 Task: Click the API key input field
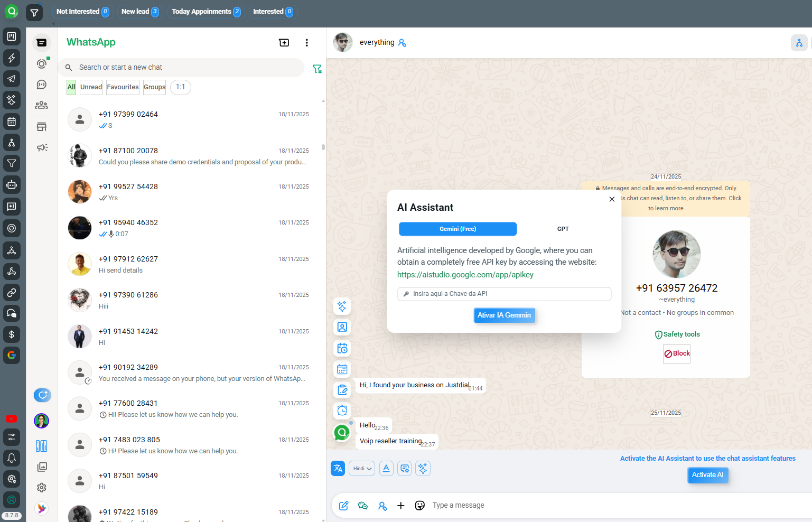click(x=504, y=294)
